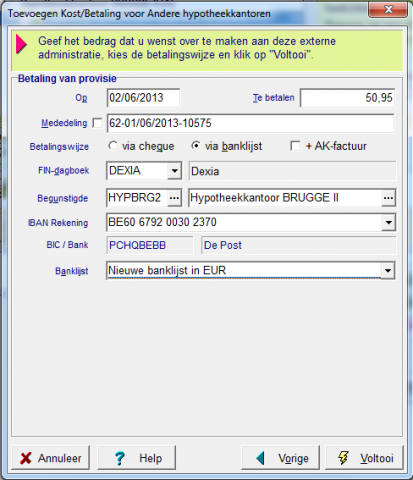This screenshot has height=480, width=413.
Task: Click the pink arrow in the hint banner
Action: click(21, 44)
